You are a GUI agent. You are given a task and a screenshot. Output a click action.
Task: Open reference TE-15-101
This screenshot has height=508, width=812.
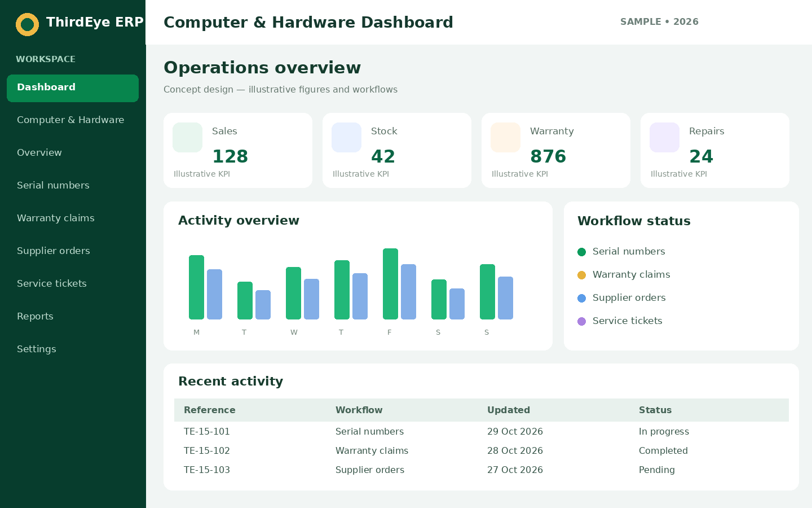coord(207,431)
